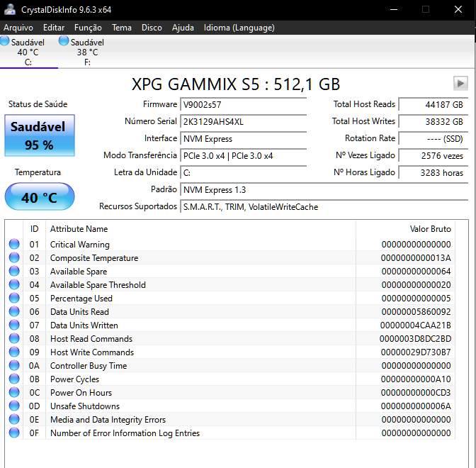Open the Editar menu
The height and width of the screenshot is (468, 476).
pos(54,28)
